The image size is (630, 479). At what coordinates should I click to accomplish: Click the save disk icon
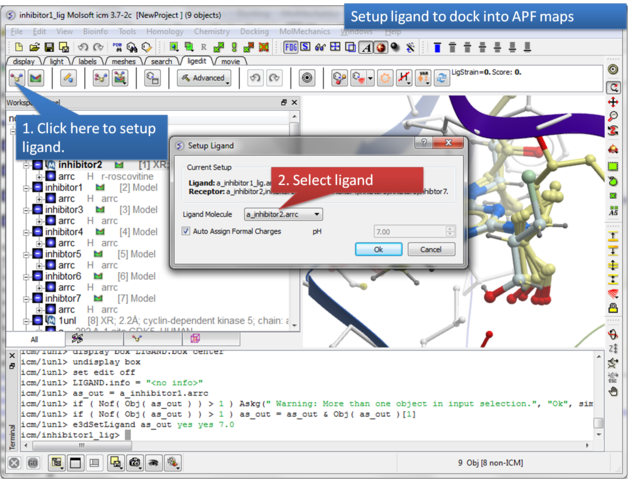[49, 47]
